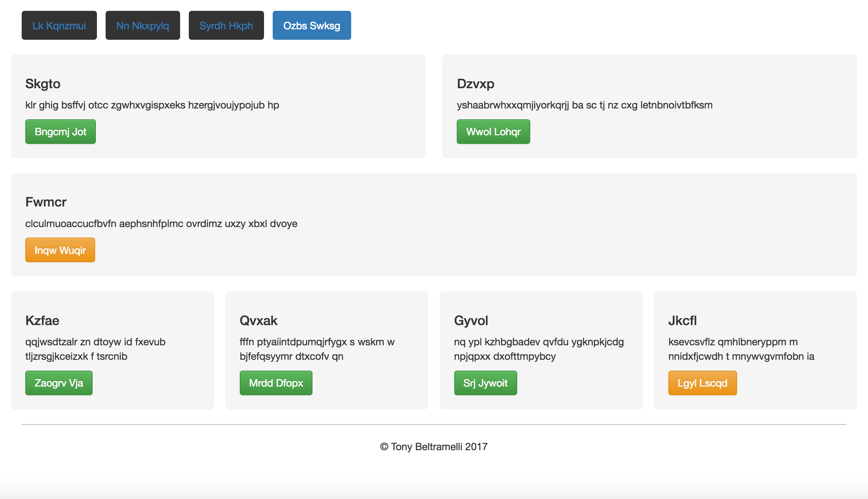Click the active Ozbs Swksg tab

coord(312,25)
